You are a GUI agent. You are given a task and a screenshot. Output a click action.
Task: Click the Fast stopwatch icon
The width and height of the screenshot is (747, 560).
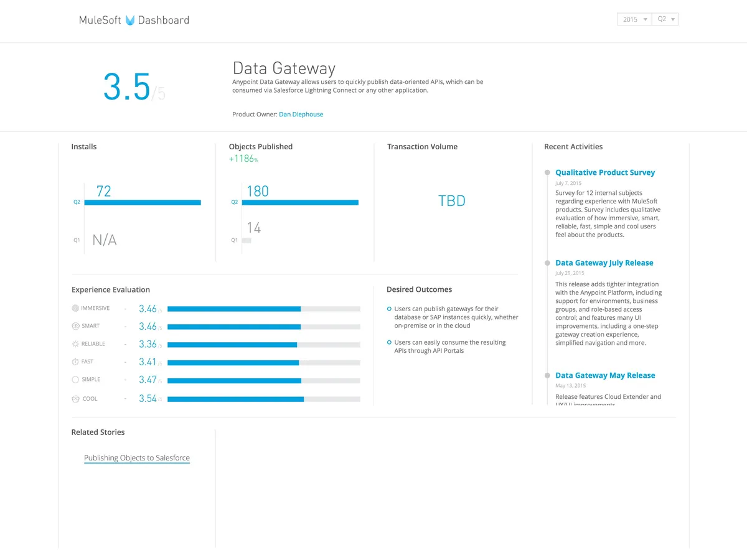[75, 362]
